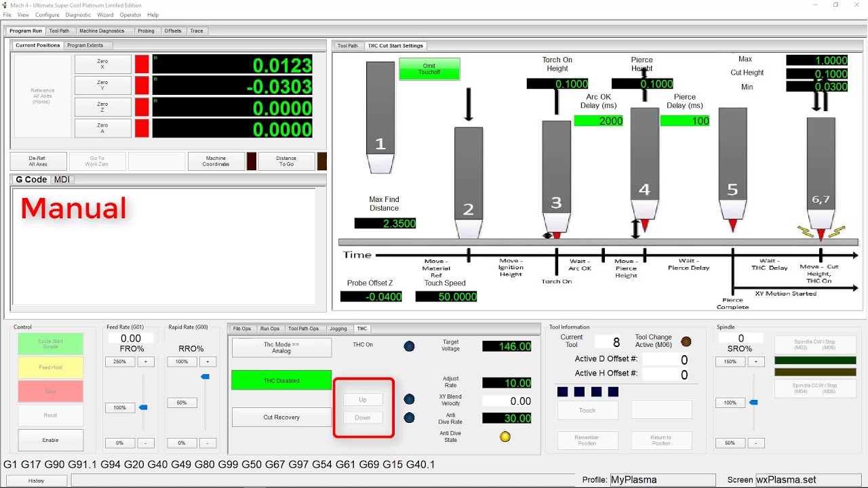This screenshot has width=868, height=488.
Task: Open the History panel
Action: click(x=37, y=481)
